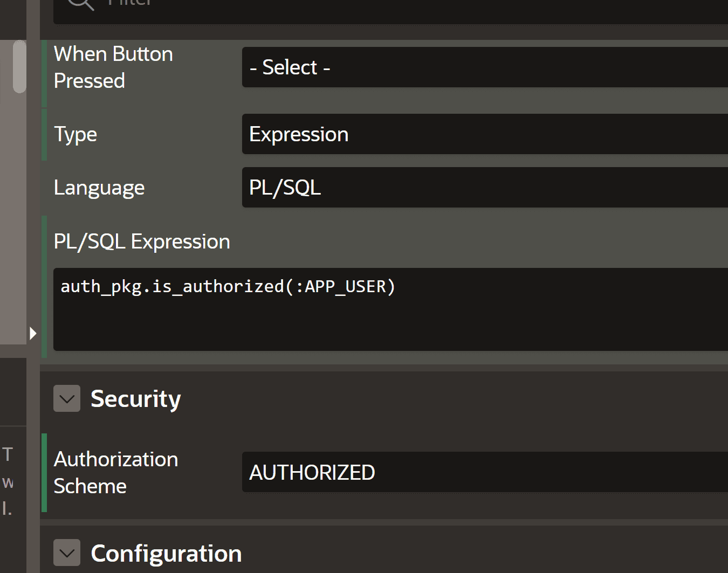Click the Configuration section header label
Screen dimensions: 728x573
166,553
